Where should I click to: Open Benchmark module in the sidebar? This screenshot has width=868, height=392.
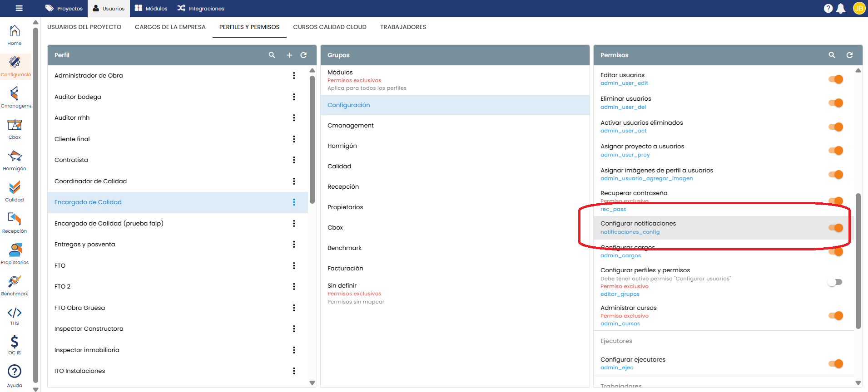point(15,286)
